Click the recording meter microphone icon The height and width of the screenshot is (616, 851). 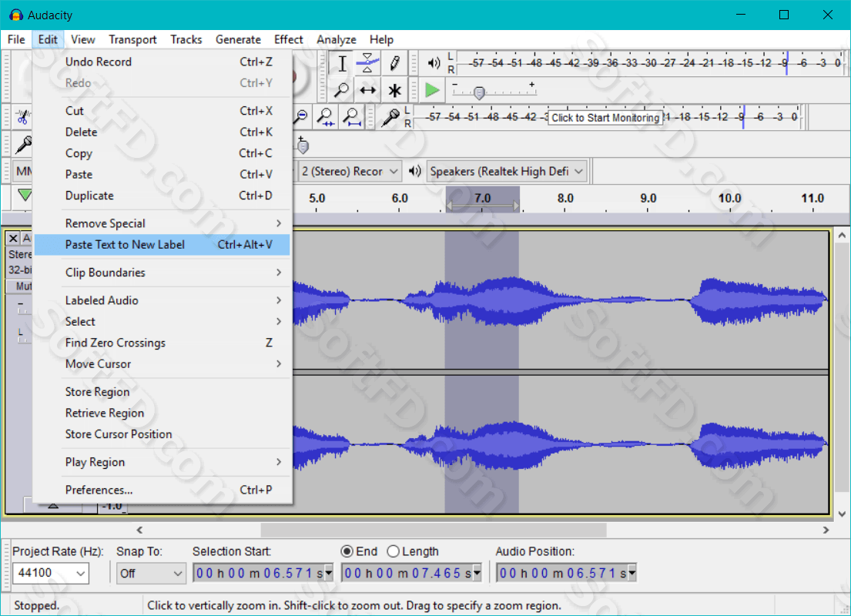[x=390, y=117]
